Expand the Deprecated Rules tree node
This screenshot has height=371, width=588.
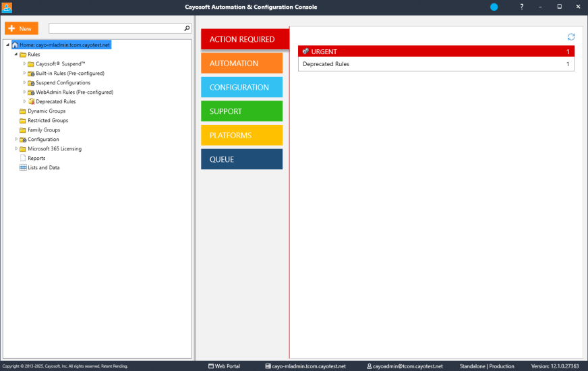(24, 101)
